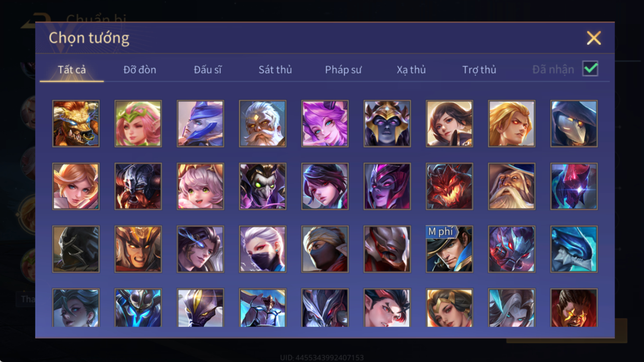
Task: Select the golden bull beast hero portrait
Action: coord(76,123)
